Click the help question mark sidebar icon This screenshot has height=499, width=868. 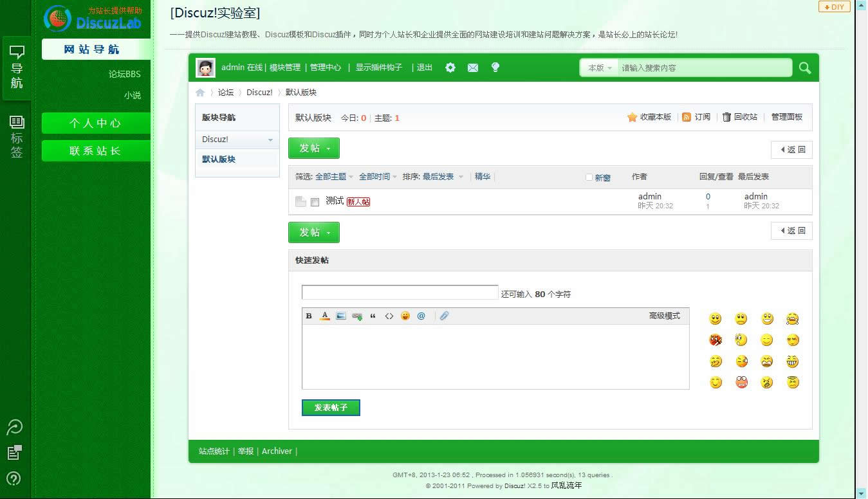(14, 478)
